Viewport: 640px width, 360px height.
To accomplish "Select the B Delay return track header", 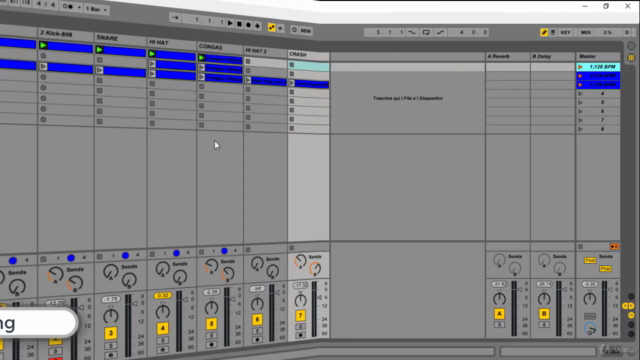I will coord(553,56).
